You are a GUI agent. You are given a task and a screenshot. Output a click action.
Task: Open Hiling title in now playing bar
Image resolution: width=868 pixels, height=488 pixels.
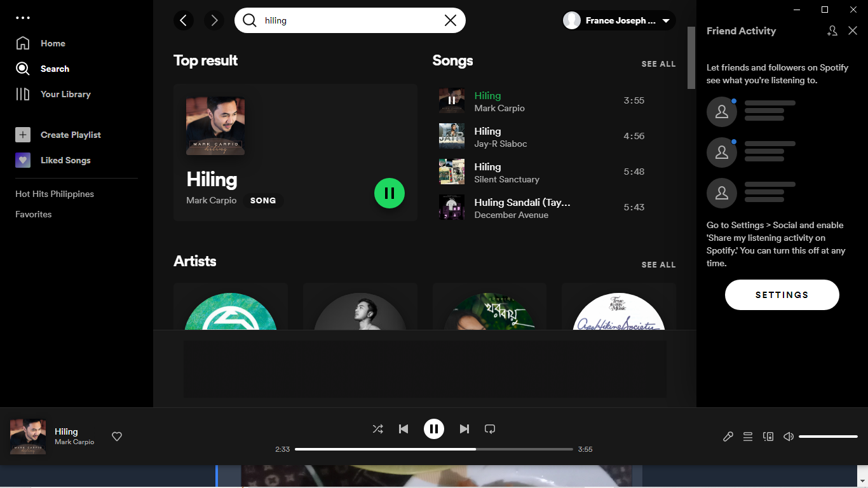[66, 431]
